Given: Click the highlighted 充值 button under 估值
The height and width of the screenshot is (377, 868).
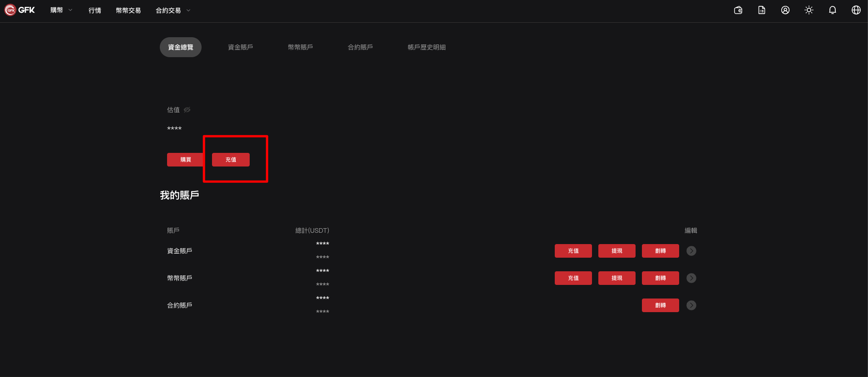Looking at the screenshot, I should pyautogui.click(x=231, y=160).
